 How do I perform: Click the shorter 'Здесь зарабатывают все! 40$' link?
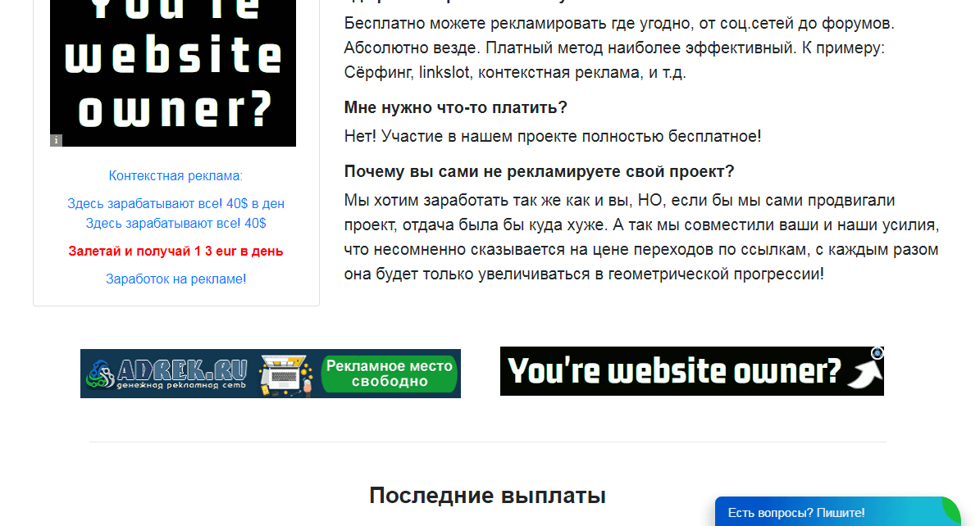tap(175, 223)
